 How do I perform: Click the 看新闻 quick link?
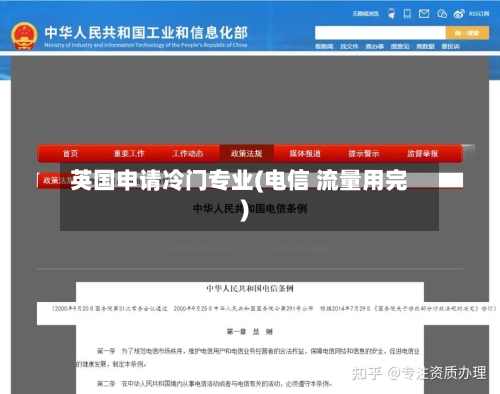(324, 46)
